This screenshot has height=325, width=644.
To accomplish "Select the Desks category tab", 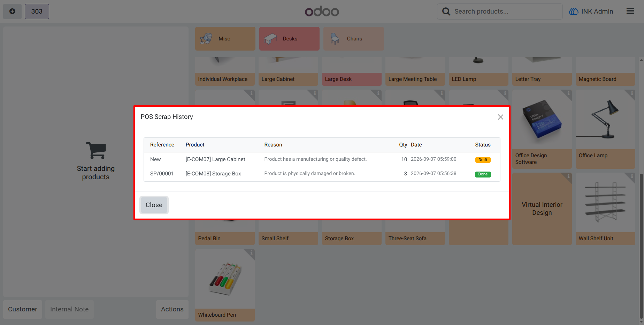I will pyautogui.click(x=289, y=39).
